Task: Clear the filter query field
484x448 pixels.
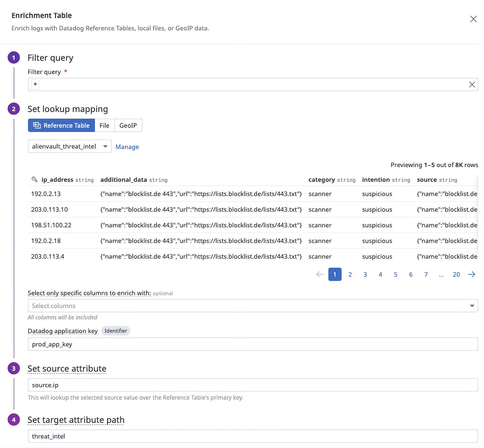Action: pos(472,84)
